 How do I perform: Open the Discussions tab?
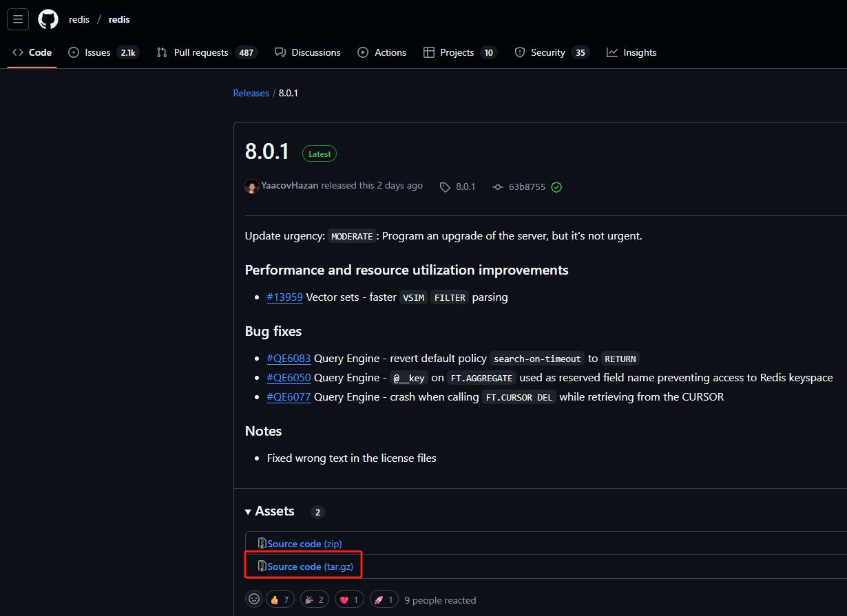click(x=308, y=52)
